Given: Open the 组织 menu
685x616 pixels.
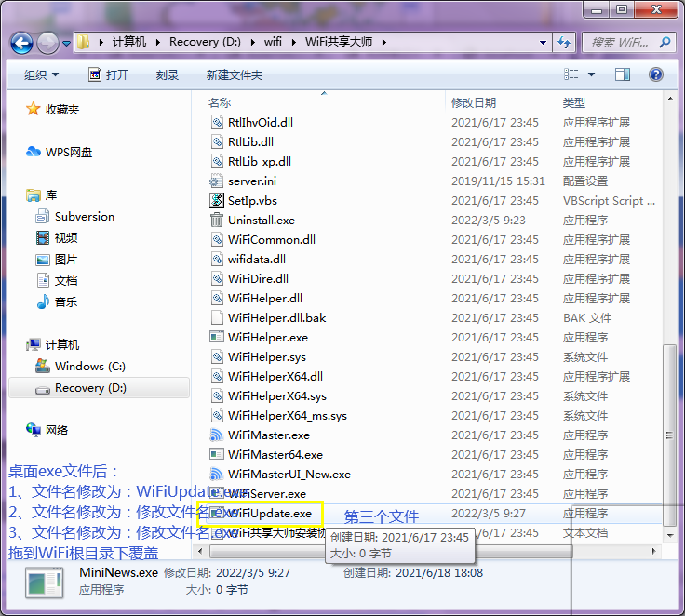Looking at the screenshot, I should pyautogui.click(x=41, y=74).
